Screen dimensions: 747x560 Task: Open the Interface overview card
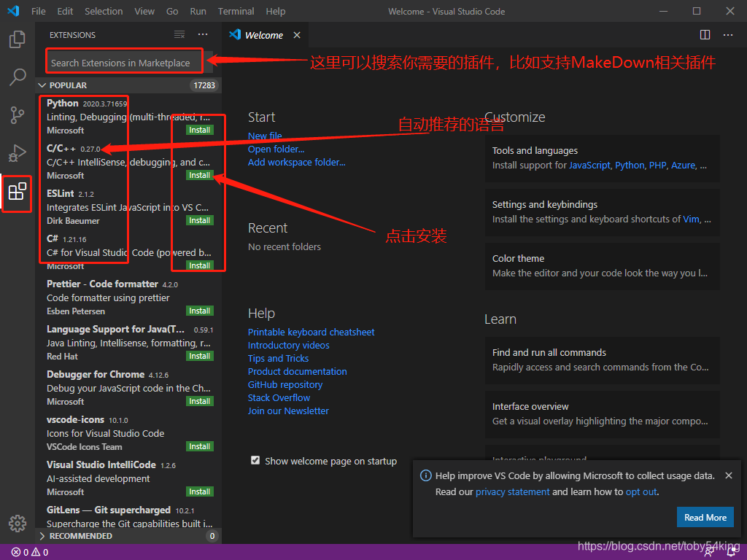602,414
